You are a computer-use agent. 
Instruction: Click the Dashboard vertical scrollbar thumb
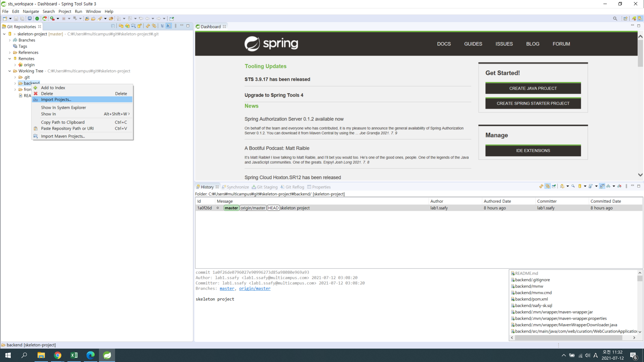[x=640, y=54]
